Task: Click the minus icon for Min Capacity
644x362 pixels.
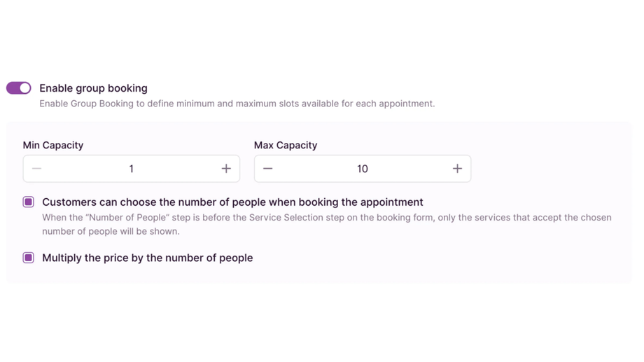Action: click(x=37, y=169)
